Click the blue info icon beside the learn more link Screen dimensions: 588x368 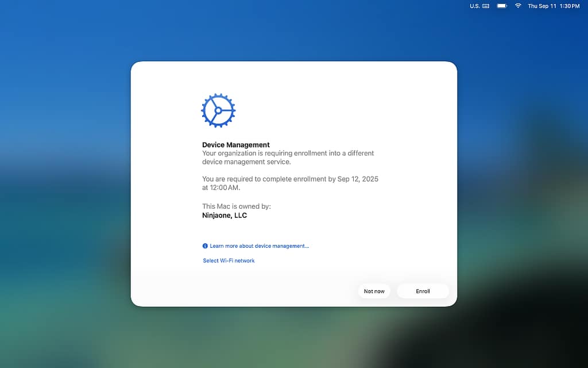tap(205, 246)
